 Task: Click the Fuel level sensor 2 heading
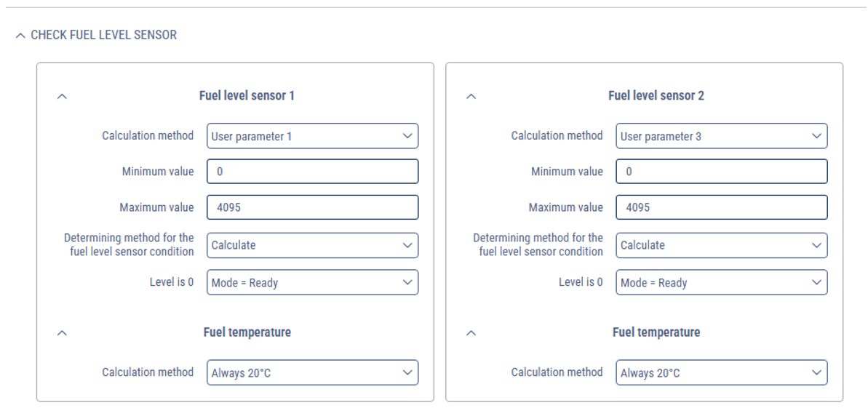pos(656,96)
